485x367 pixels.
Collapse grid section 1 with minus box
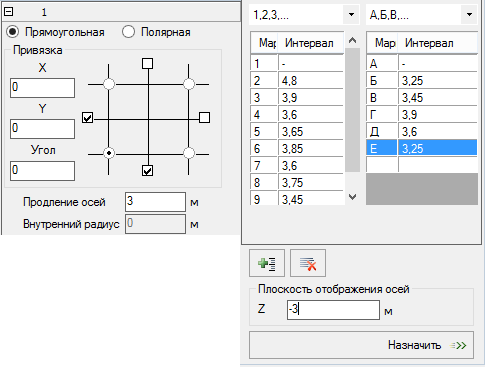8,12
